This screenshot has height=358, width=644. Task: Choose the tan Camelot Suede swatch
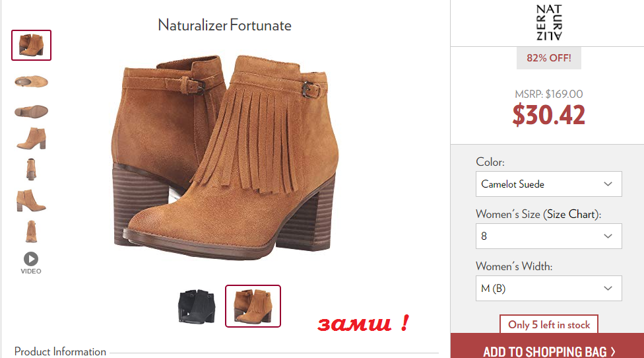click(x=253, y=306)
